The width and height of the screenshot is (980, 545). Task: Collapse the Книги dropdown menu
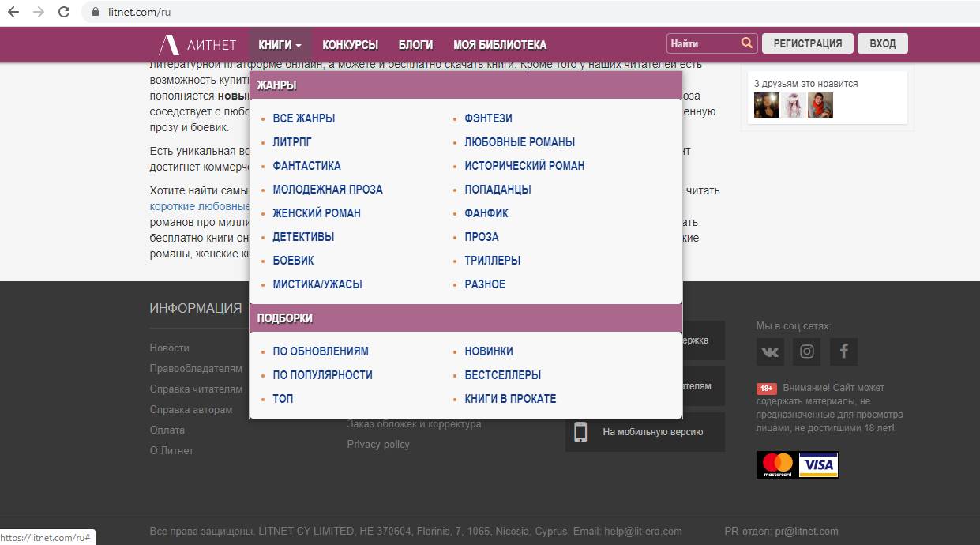[x=280, y=45]
